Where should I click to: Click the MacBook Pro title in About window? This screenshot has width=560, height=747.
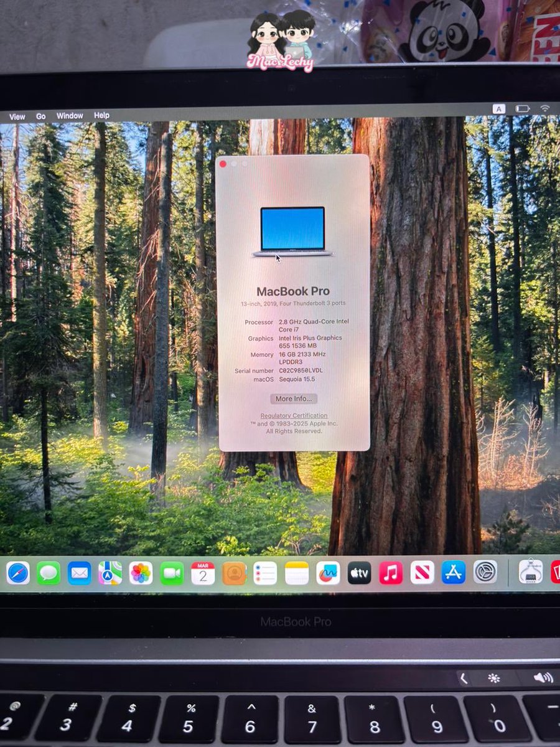click(293, 291)
